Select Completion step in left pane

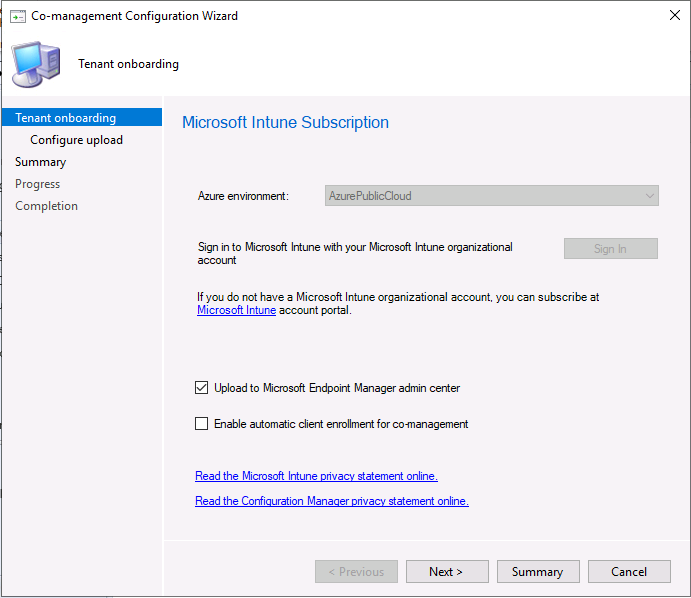46,206
